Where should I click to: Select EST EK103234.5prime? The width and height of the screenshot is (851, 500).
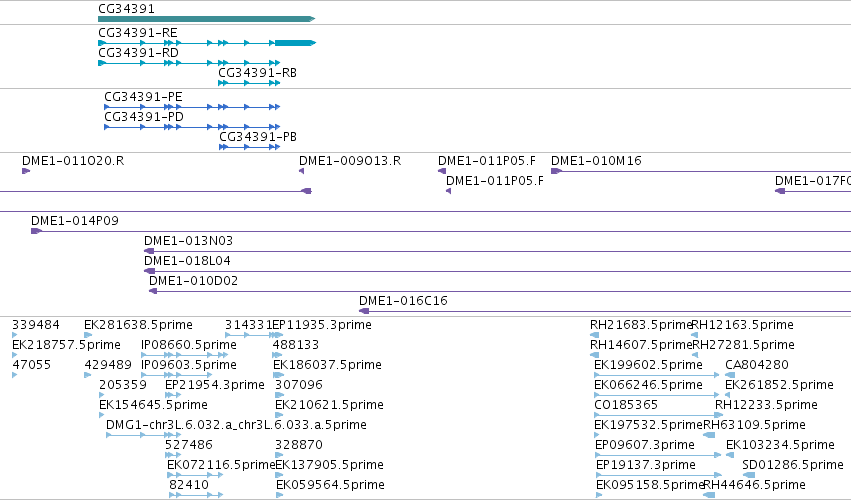(780, 446)
